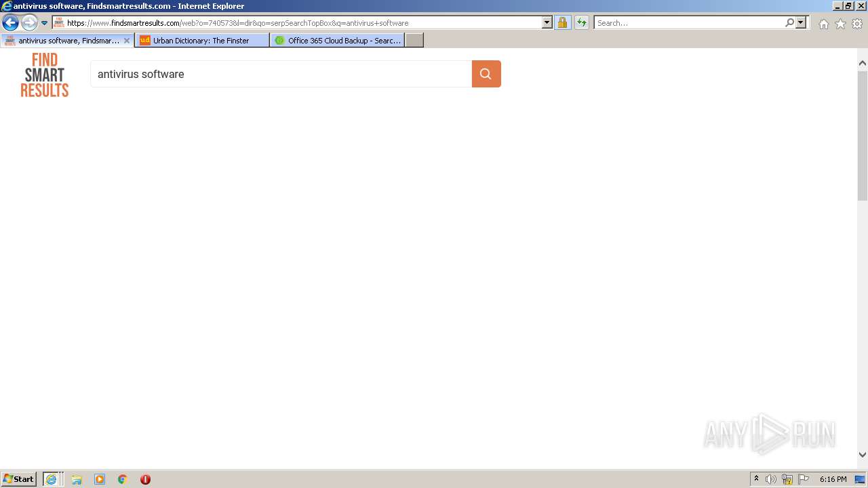Click the IE icon in title bar
The width and height of the screenshot is (868, 488).
coord(7,6)
